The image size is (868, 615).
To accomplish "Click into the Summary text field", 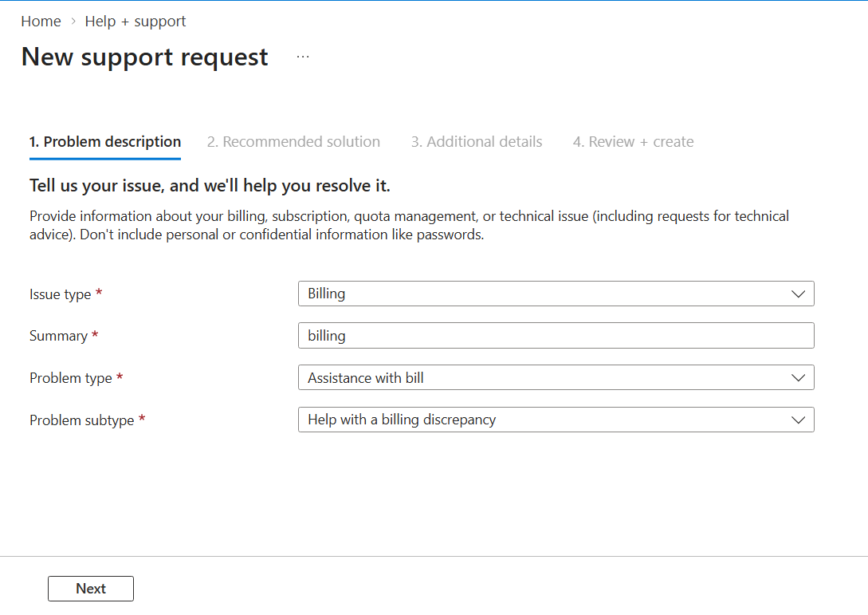I will 556,336.
